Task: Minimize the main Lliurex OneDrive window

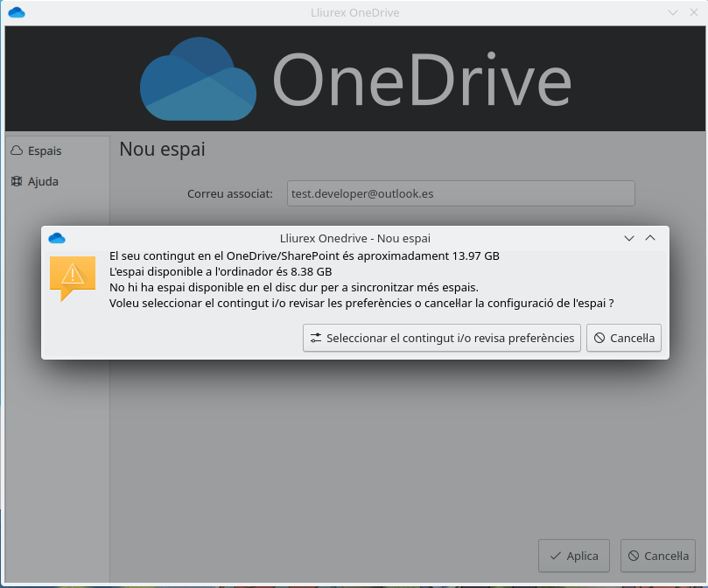Action: [672, 12]
